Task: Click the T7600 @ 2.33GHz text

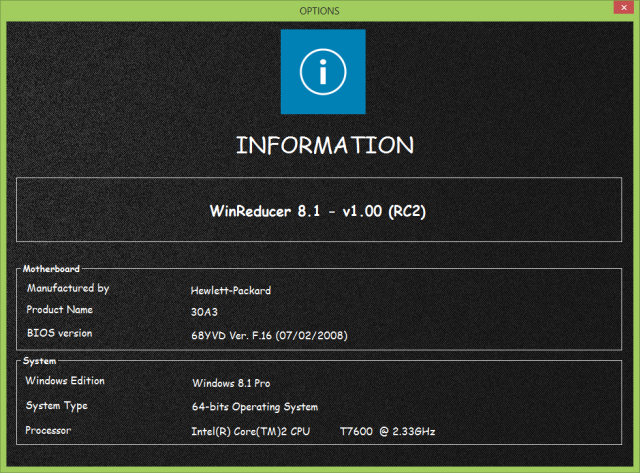Action: tap(388, 432)
